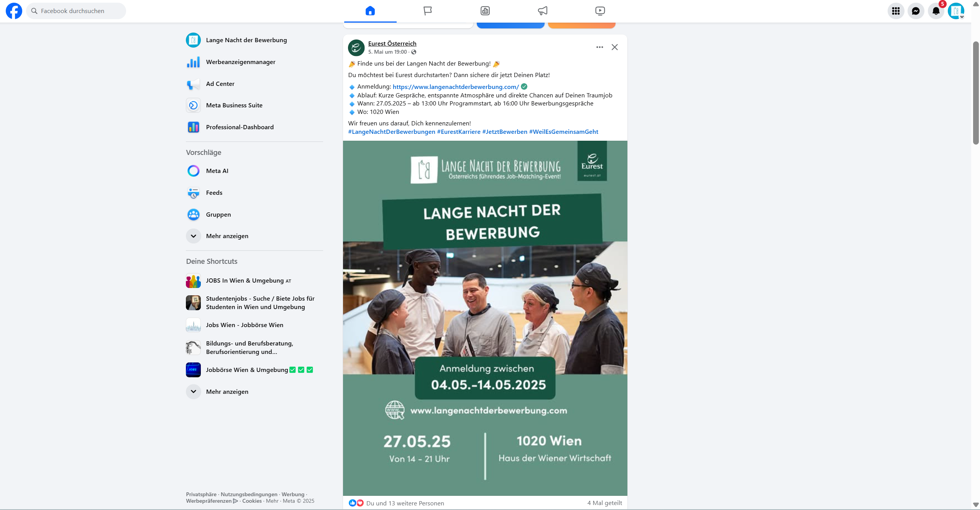The height and width of the screenshot is (510, 980).
Task: Click the #JetztBewerben hashtag
Action: 504,132
